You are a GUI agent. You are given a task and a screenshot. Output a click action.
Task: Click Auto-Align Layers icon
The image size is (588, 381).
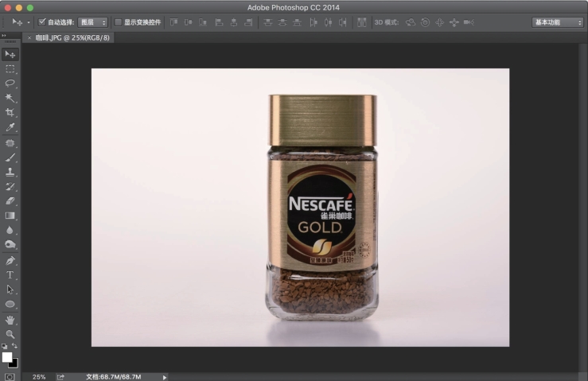click(362, 22)
